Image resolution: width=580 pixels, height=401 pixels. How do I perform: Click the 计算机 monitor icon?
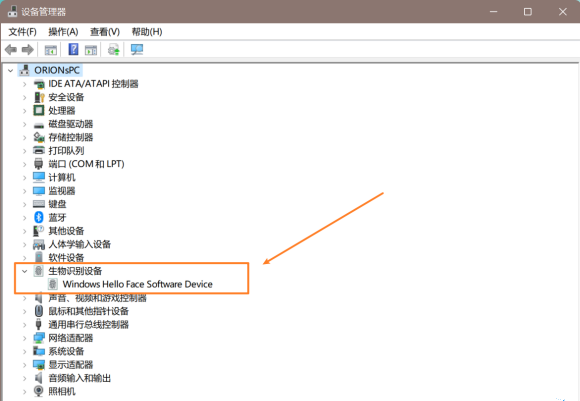[39, 177]
